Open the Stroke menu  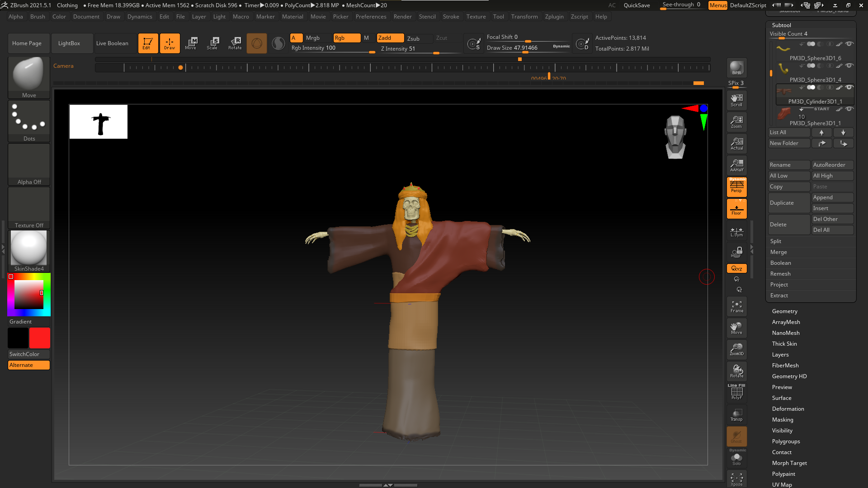[450, 17]
